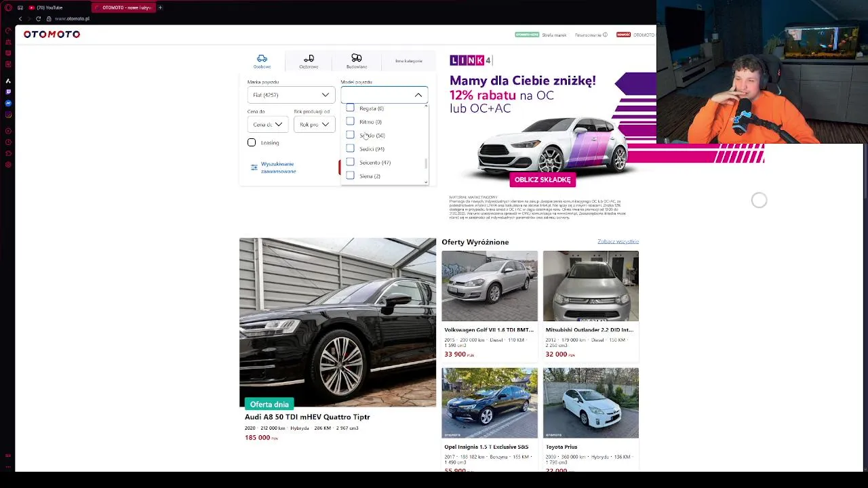Image resolution: width=868 pixels, height=488 pixels.
Task: Tick the Sedici (94) checkbox
Action: click(x=350, y=148)
